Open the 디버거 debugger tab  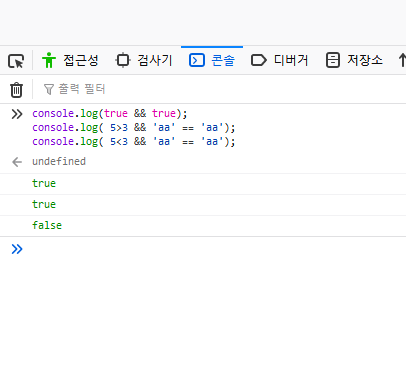point(279,60)
